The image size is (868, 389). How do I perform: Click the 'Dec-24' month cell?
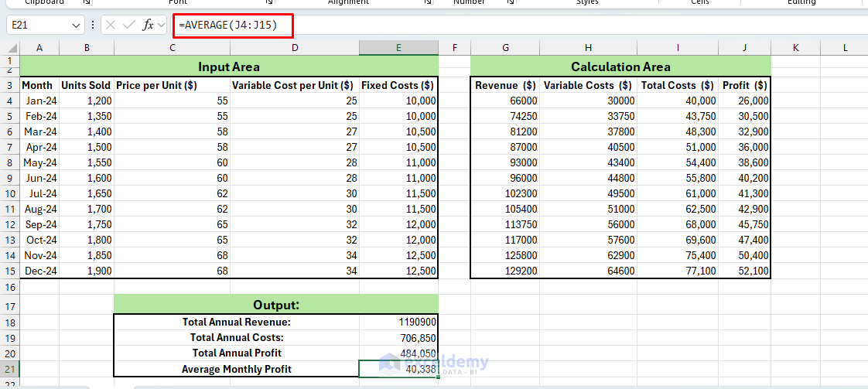(x=39, y=271)
